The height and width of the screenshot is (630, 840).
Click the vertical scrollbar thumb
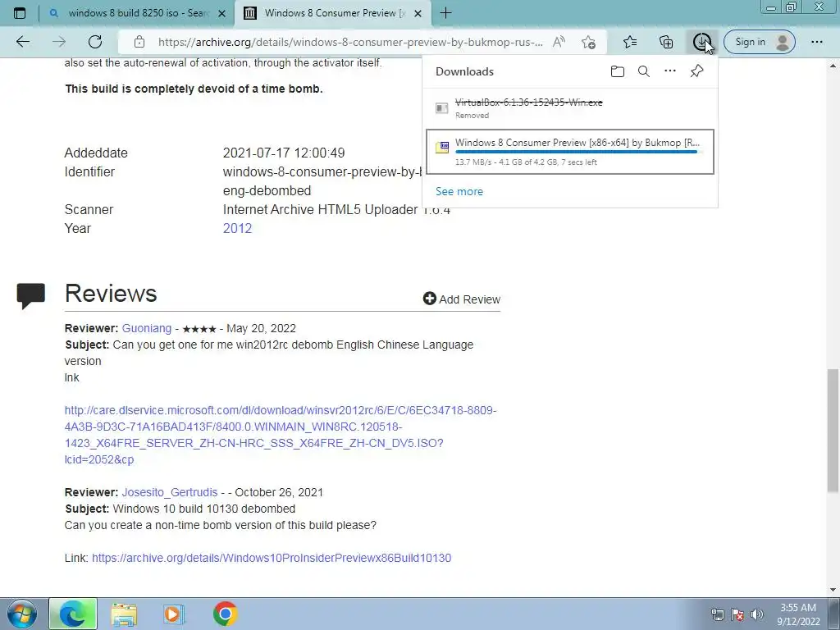(833, 430)
